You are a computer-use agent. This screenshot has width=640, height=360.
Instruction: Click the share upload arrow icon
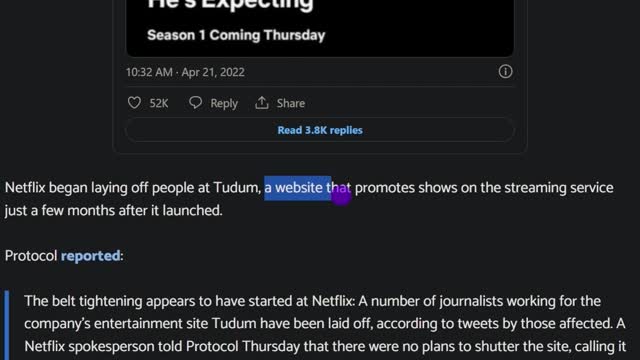coord(262,103)
